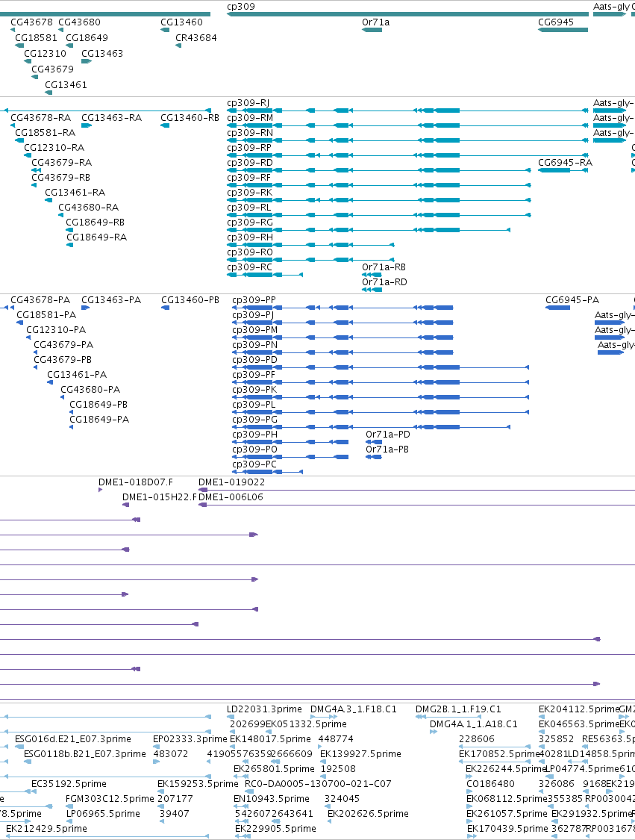The height and width of the screenshot is (840, 635).
Task: Open transcript CG43679-RB
Action: pyautogui.click(x=61, y=177)
